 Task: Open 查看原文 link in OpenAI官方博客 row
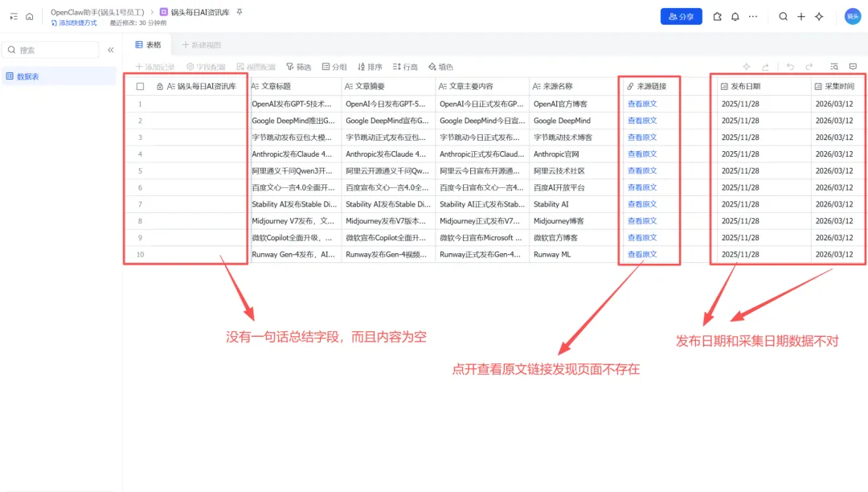(x=642, y=104)
